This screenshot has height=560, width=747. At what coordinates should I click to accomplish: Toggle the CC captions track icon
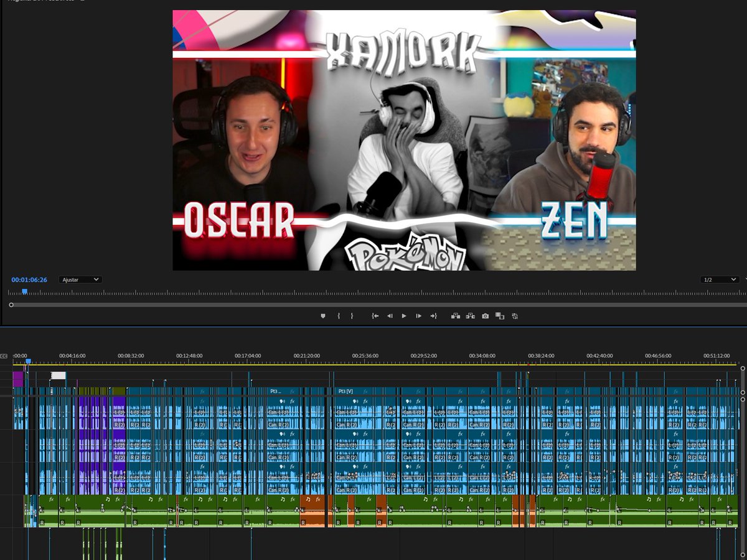pos(4,356)
